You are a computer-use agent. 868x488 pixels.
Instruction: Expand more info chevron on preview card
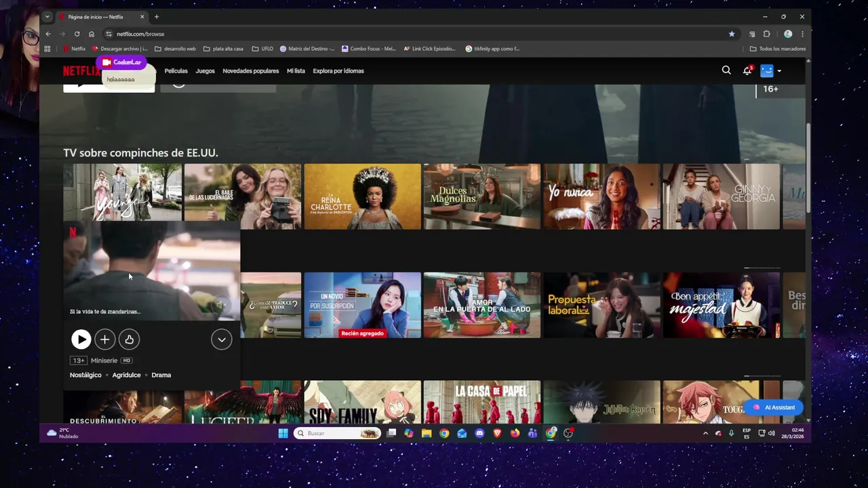point(221,340)
